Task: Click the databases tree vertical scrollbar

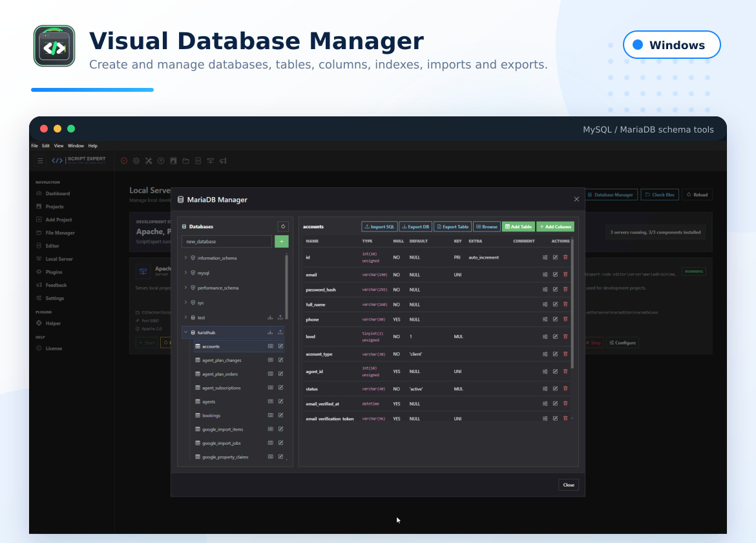Action: 286,286
